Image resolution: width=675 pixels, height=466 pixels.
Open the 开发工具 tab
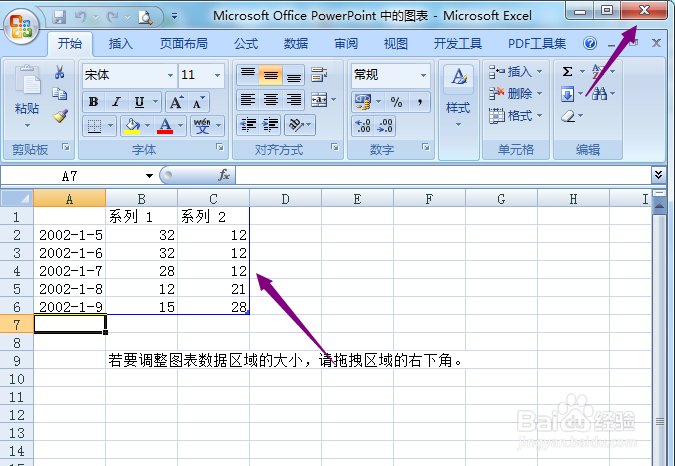pos(458,43)
